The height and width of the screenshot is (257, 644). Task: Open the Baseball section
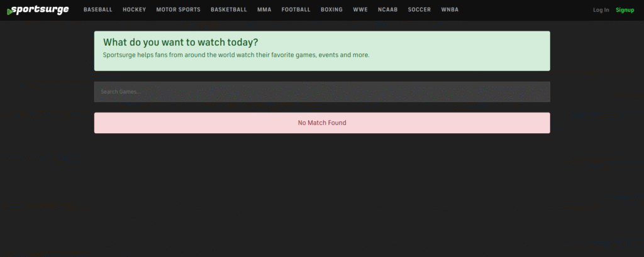[97, 10]
